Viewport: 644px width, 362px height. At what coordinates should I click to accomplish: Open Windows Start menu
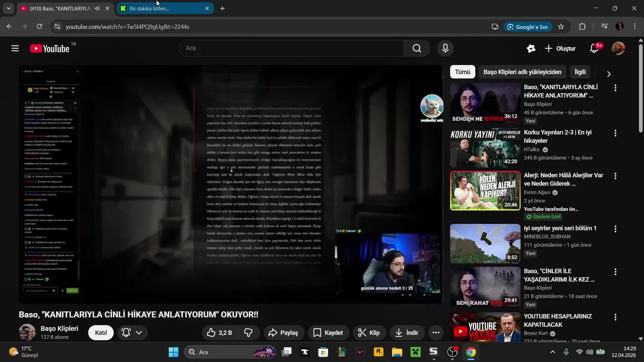[174, 352]
